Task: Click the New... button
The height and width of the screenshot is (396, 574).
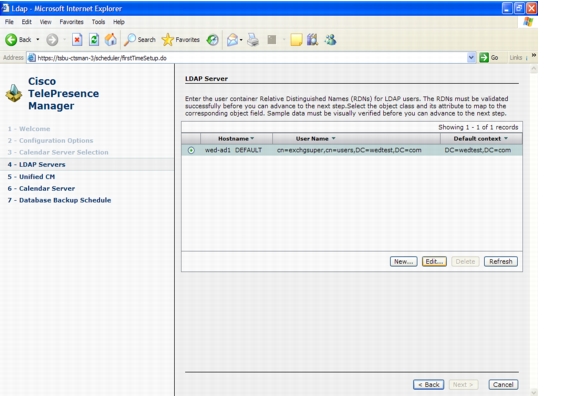Action: [x=403, y=261]
